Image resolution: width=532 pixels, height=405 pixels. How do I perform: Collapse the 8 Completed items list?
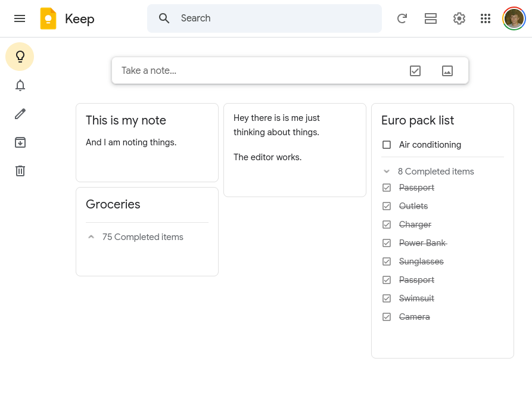click(386, 171)
